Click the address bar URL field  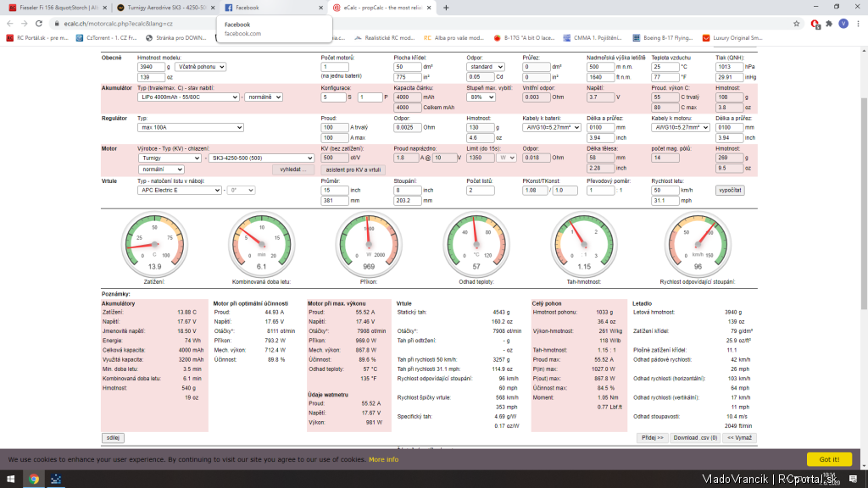click(x=420, y=24)
